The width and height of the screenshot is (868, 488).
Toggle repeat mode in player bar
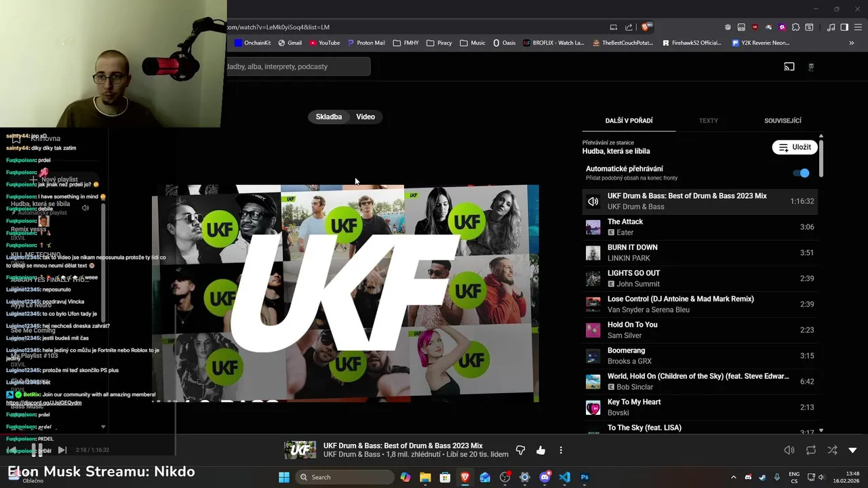point(811,450)
